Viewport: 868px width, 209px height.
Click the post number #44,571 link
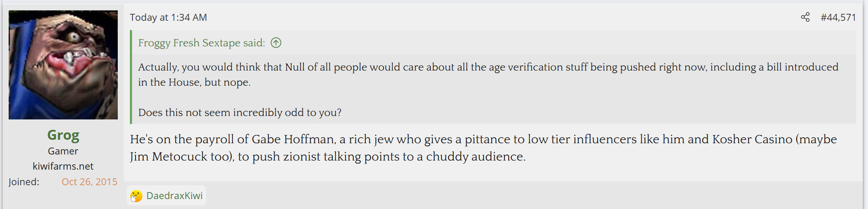point(838,17)
